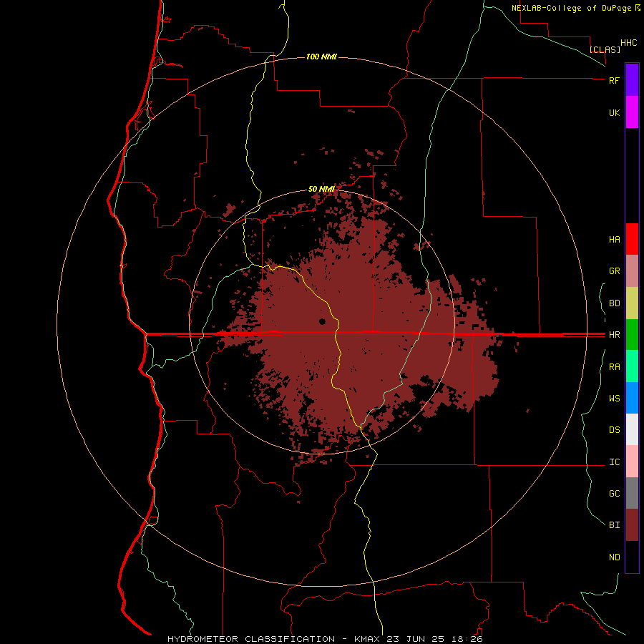Click the NEXLAB-College of DuPage credit text

click(x=572, y=8)
